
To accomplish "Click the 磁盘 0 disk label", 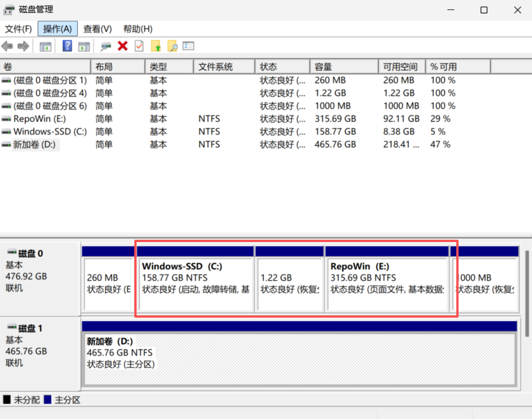I will click(30, 253).
